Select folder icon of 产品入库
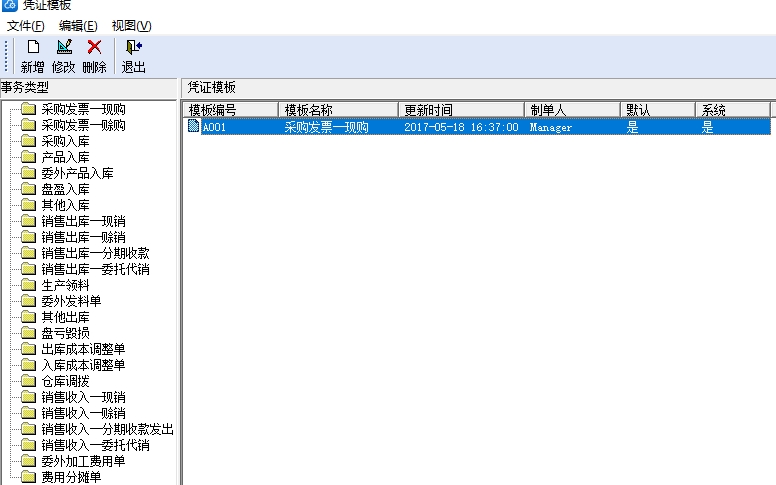The width and height of the screenshot is (776, 485). (x=29, y=157)
